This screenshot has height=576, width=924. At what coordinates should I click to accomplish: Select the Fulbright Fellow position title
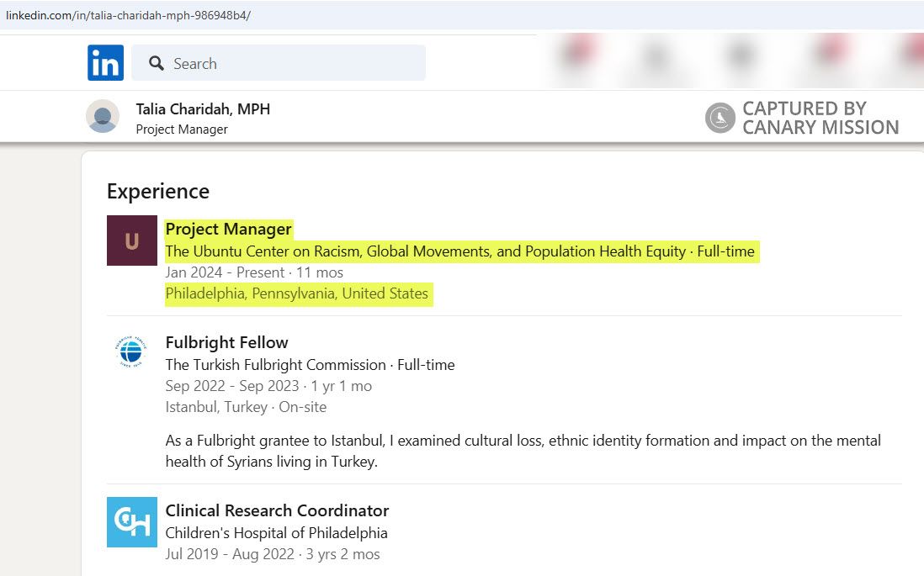pos(226,342)
